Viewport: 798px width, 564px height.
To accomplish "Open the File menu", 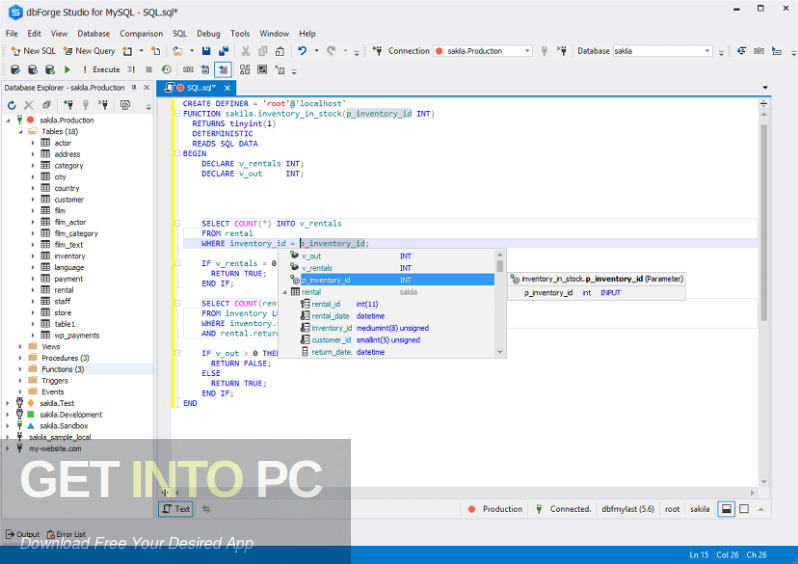I will click(12, 34).
